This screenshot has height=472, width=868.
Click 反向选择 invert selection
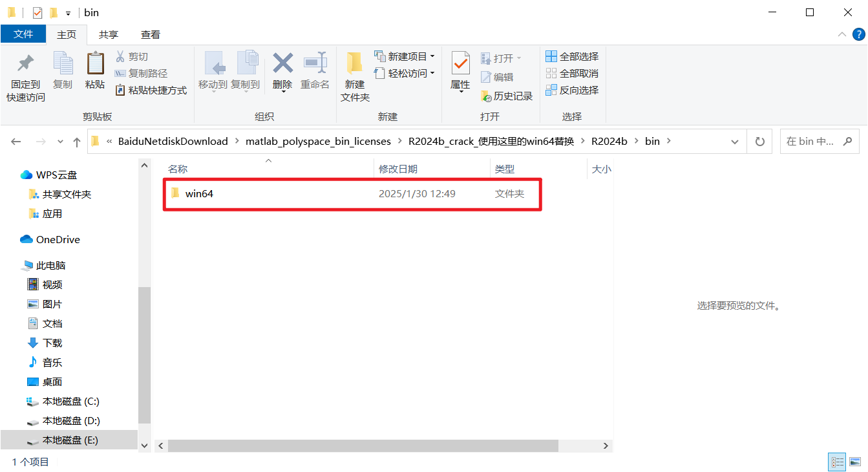coord(572,91)
